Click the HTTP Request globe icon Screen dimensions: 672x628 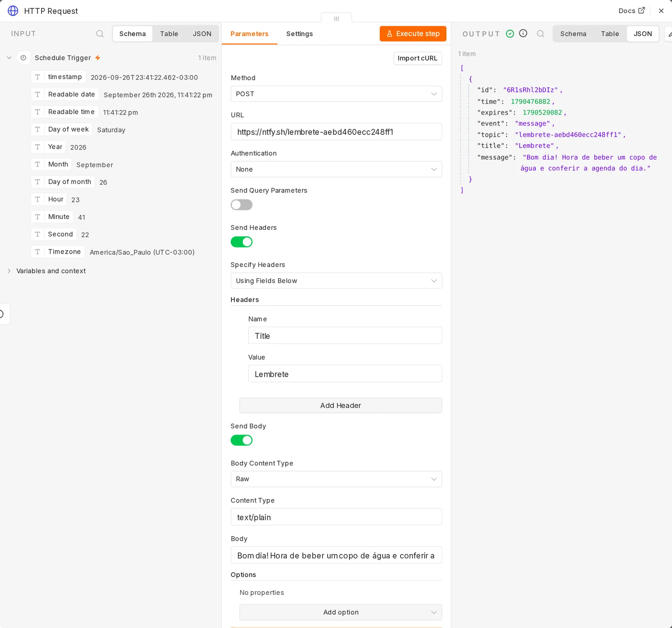[13, 11]
